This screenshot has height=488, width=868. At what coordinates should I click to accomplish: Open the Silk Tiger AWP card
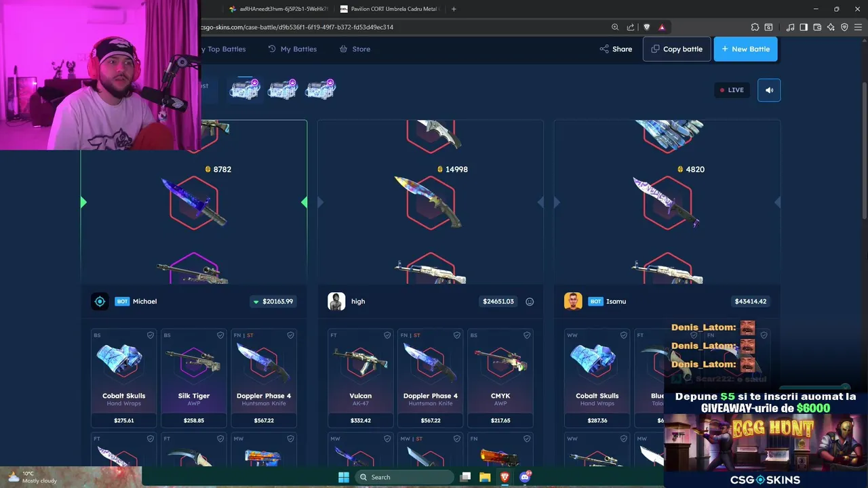tap(193, 378)
